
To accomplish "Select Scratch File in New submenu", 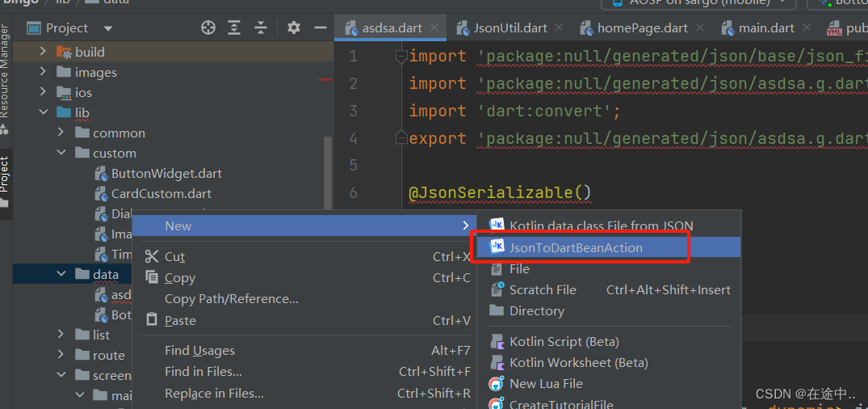I will click(609, 290).
